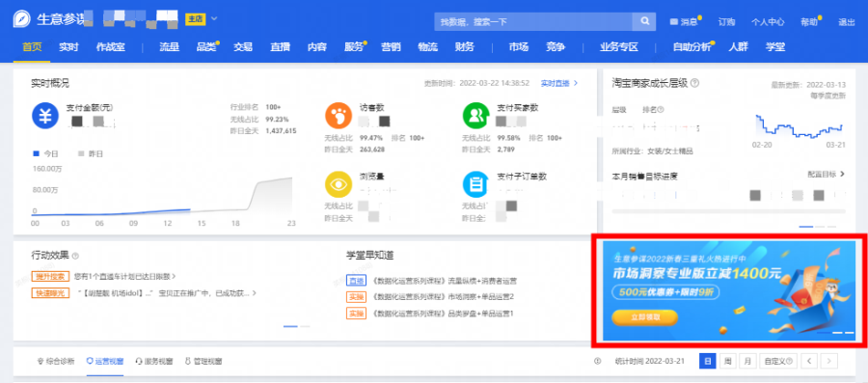Click 立即领取 on the promo banner
The image size is (868, 383).
tap(644, 317)
